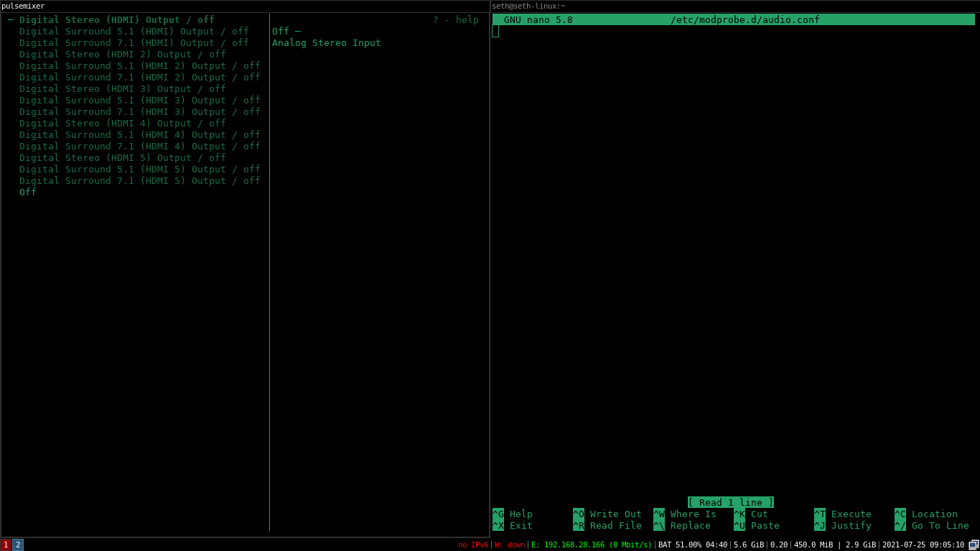Select Digital Stereo (HDMI 2) Output profile
980x551 pixels.
(x=123, y=55)
